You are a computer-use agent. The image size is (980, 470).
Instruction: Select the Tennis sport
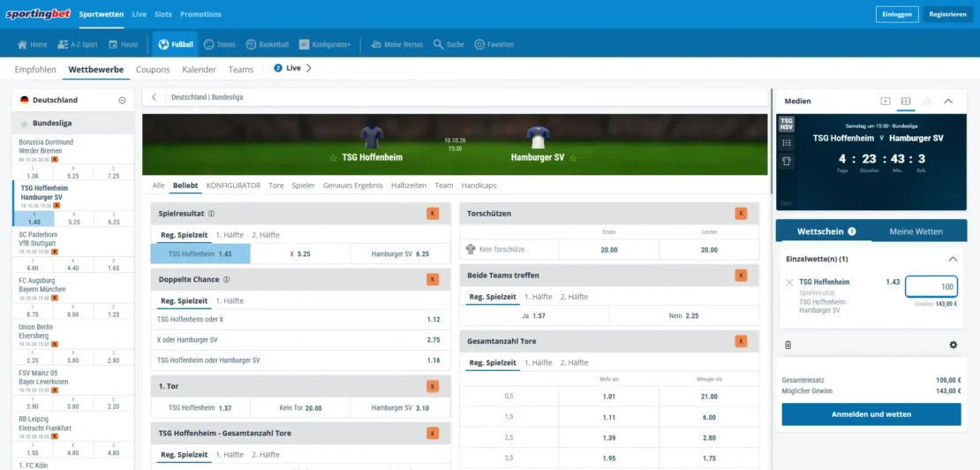pyautogui.click(x=219, y=44)
